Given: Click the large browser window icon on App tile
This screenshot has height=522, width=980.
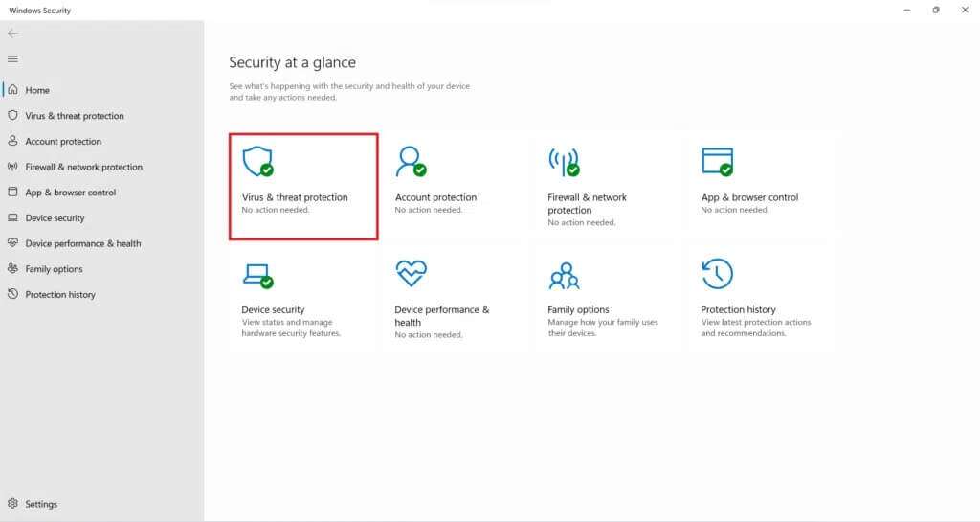Looking at the screenshot, I should click(718, 162).
